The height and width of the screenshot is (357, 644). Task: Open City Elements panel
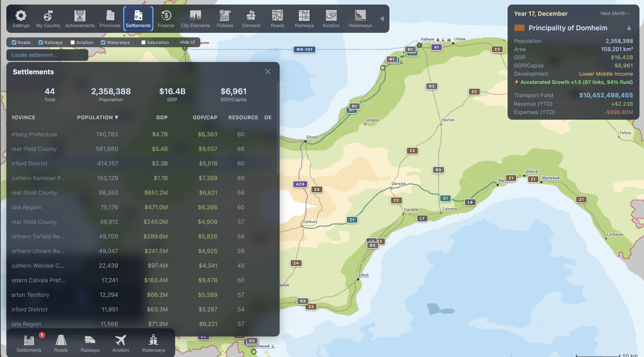point(195,19)
